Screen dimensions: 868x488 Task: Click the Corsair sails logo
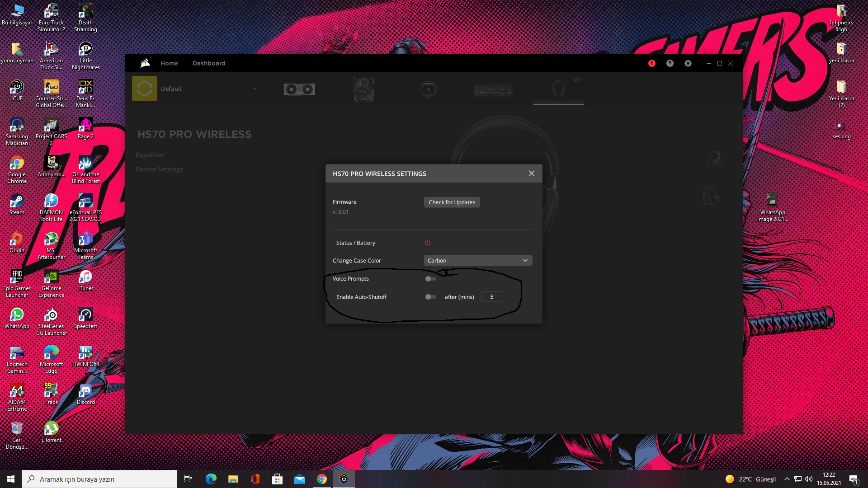coord(145,63)
